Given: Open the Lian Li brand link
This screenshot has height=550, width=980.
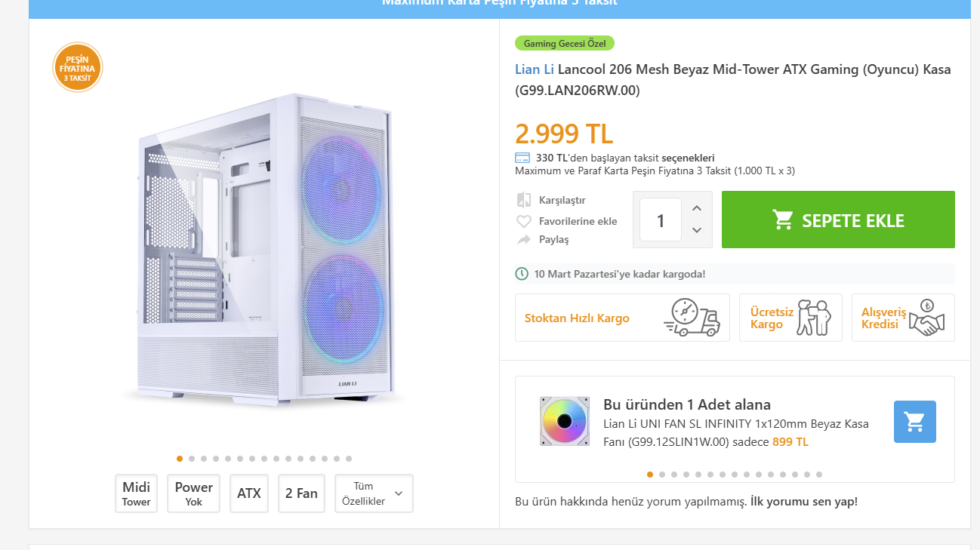Looking at the screenshot, I should pyautogui.click(x=535, y=69).
